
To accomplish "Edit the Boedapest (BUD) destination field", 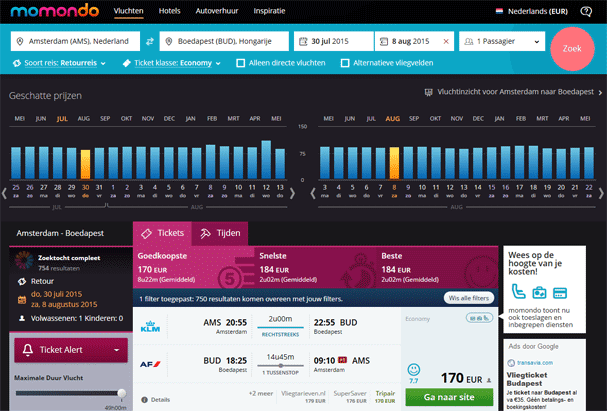I will pos(224,41).
